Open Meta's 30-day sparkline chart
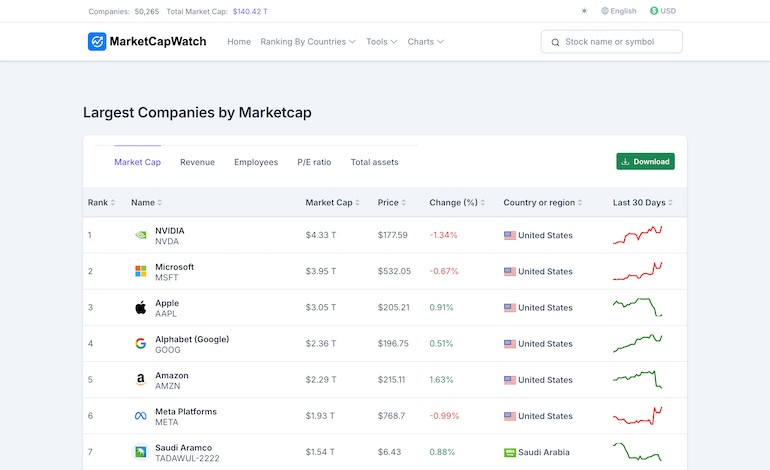The image size is (770, 470). [637, 415]
